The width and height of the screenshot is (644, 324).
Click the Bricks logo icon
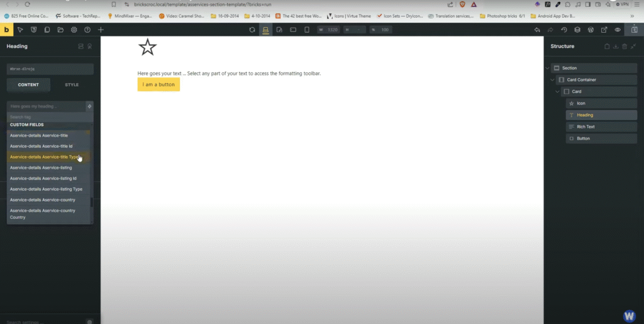pyautogui.click(x=6, y=30)
